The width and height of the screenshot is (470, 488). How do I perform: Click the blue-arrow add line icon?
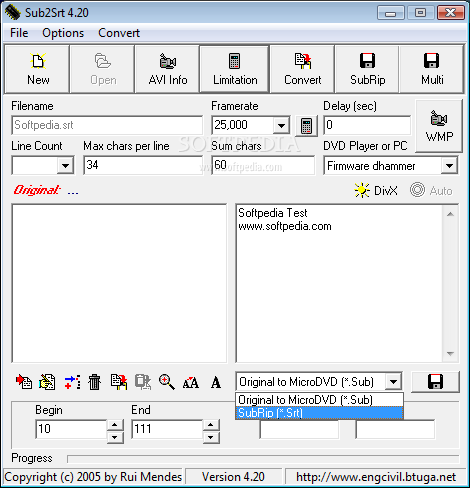click(72, 382)
